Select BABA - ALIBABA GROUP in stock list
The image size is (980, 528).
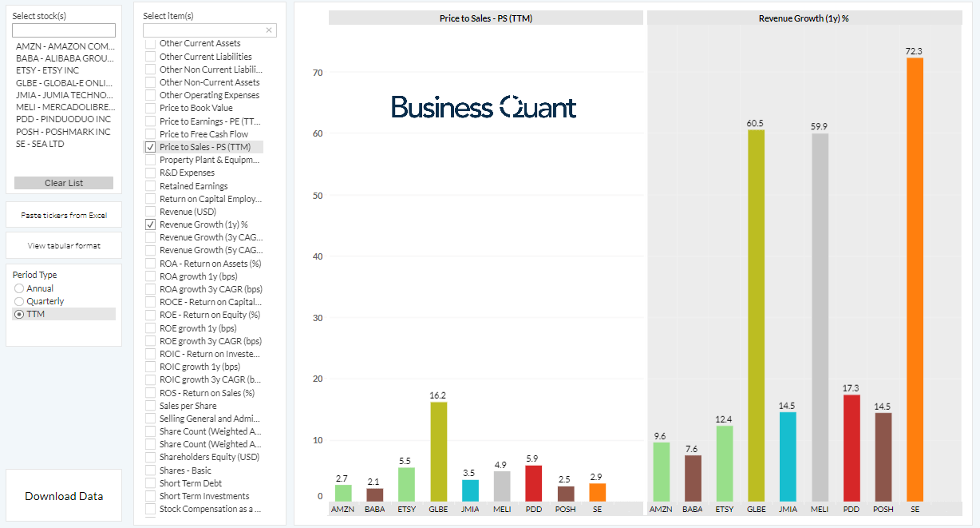point(65,58)
